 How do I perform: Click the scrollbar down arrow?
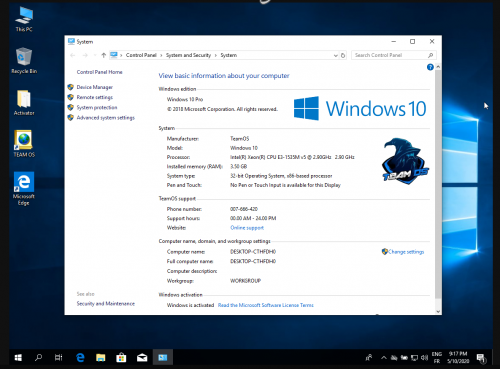pyautogui.click(x=438, y=311)
